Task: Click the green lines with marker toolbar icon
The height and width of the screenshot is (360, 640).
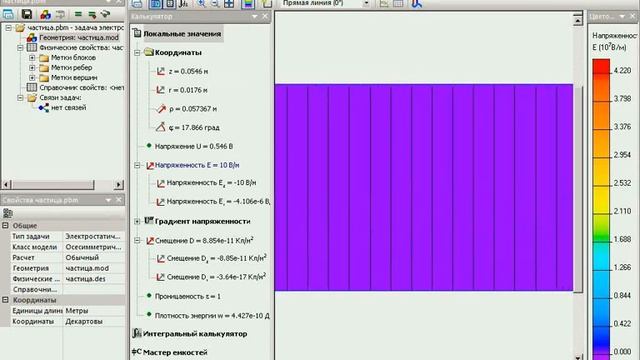Action: point(92,15)
